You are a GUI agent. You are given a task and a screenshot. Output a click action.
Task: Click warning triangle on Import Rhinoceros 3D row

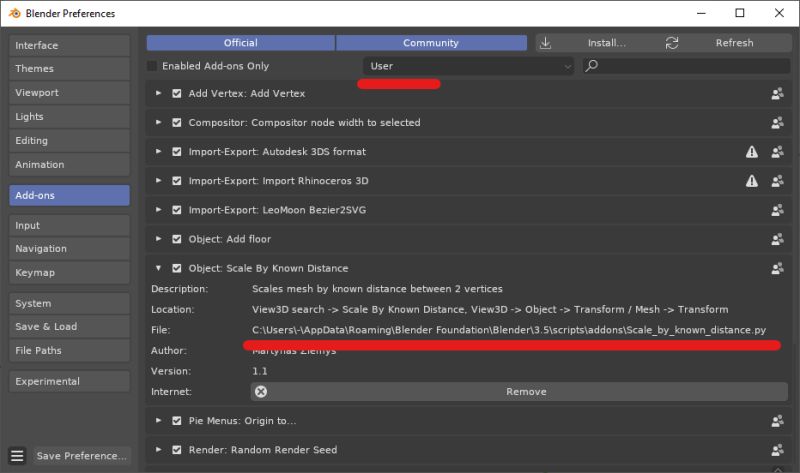(752, 181)
